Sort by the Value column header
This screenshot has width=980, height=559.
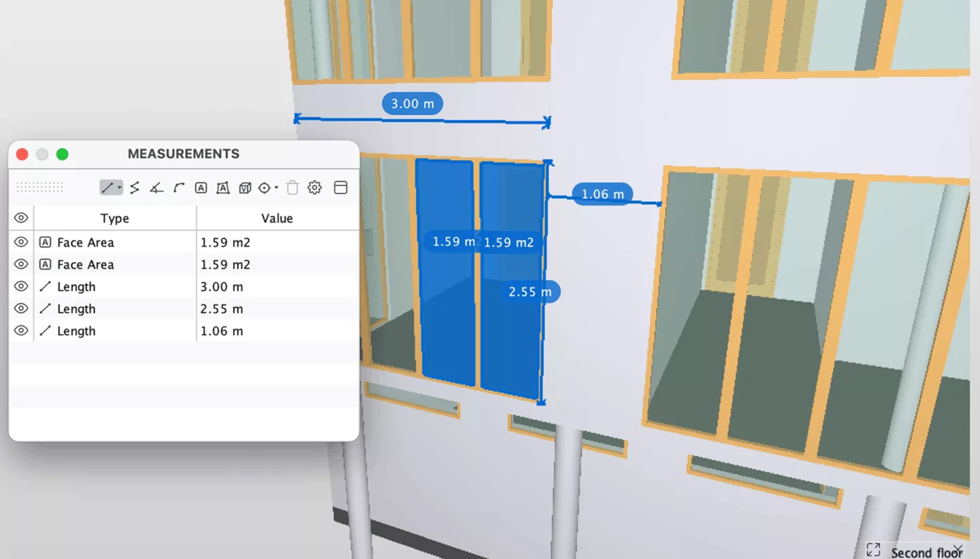point(277,218)
